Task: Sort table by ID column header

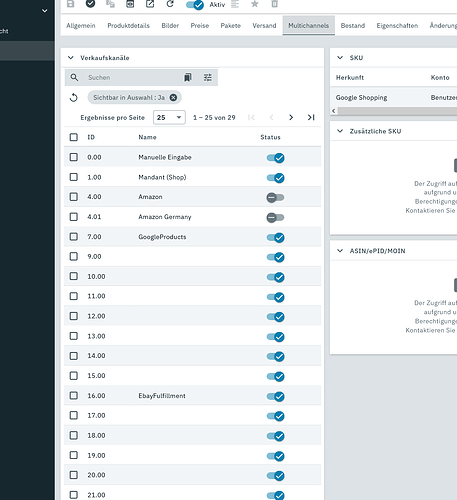Action: coord(91,137)
